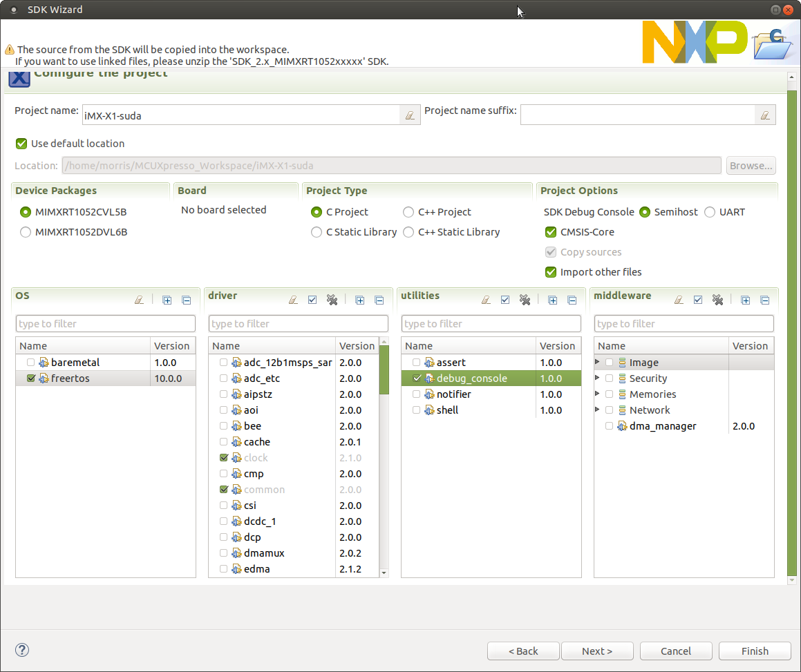Focus the OS filter text box
This screenshot has height=672, width=801.
coord(106,324)
